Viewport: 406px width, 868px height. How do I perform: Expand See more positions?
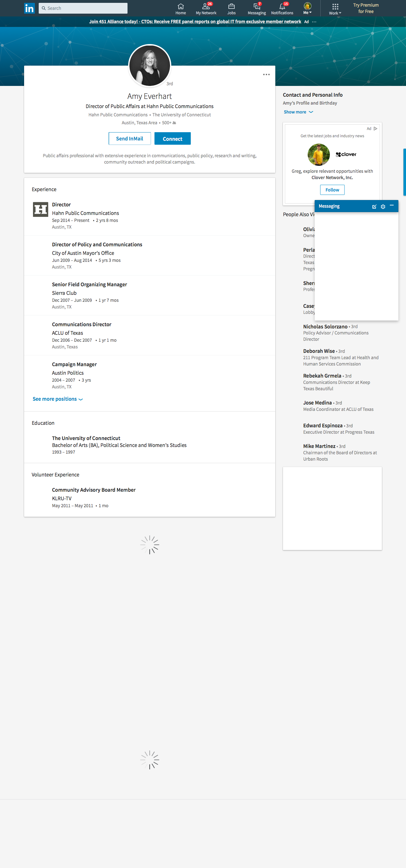(57, 399)
